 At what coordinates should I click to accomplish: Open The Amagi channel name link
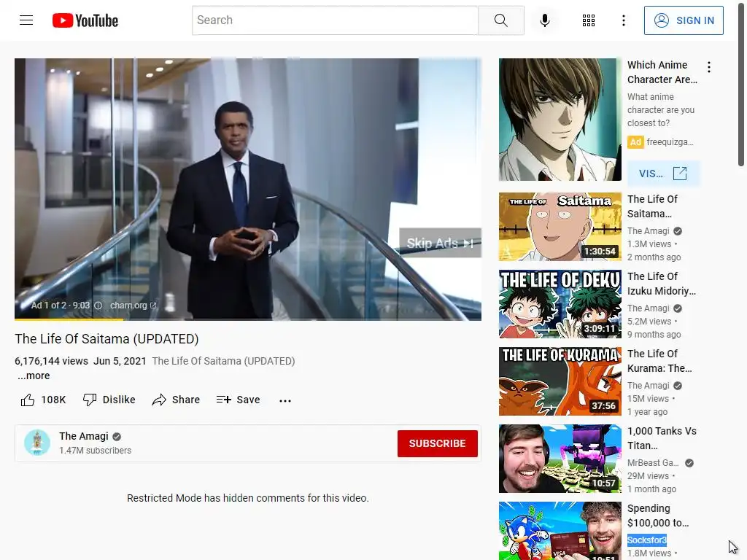coord(84,436)
